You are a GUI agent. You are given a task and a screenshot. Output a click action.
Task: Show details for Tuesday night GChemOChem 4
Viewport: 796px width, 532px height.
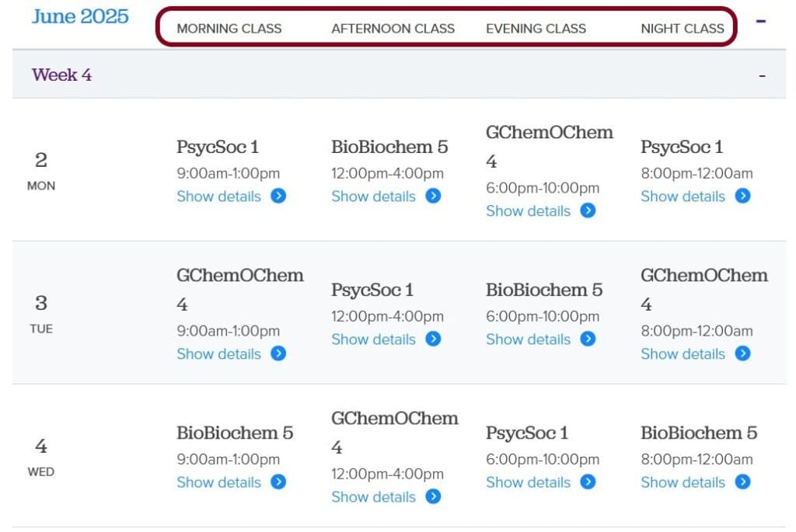tap(683, 353)
